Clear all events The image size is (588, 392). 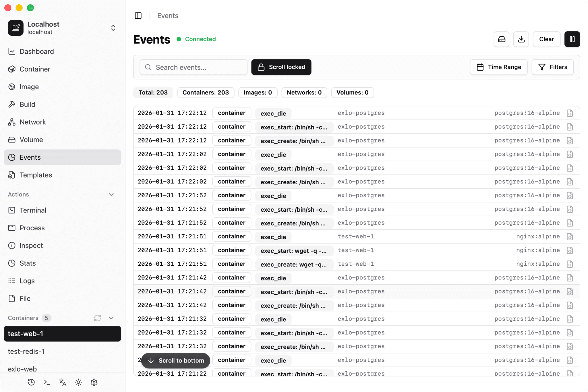point(546,39)
